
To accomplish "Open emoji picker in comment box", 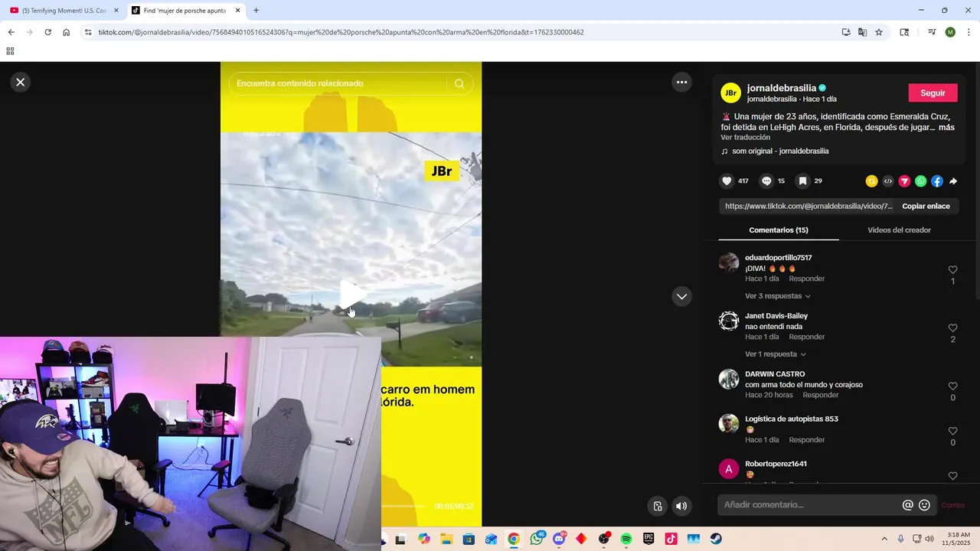I will pos(924,505).
